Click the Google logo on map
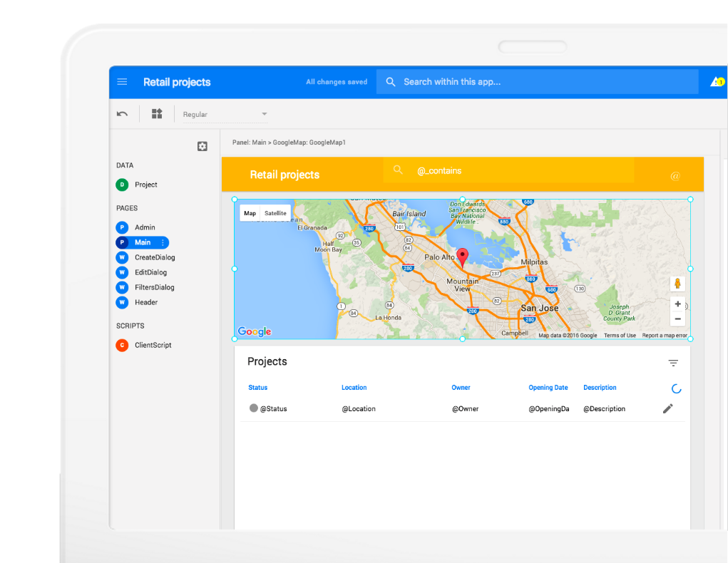The height and width of the screenshot is (563, 728). tap(255, 331)
